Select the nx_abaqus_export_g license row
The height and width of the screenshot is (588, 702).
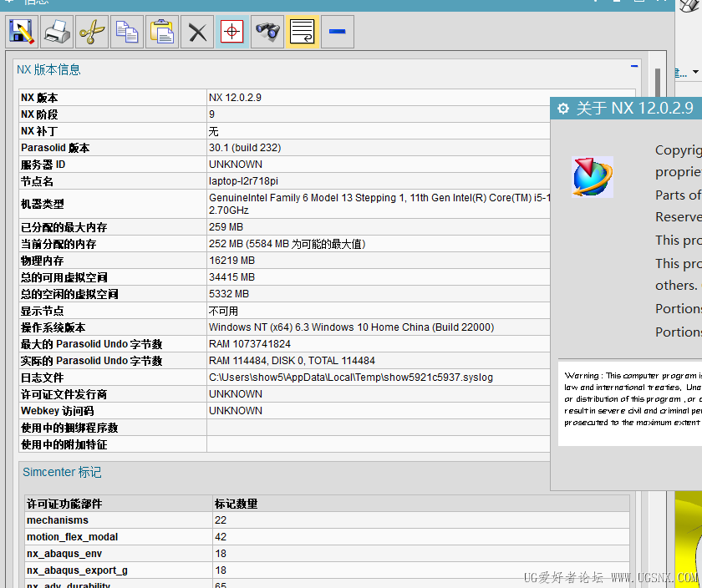tap(328, 570)
